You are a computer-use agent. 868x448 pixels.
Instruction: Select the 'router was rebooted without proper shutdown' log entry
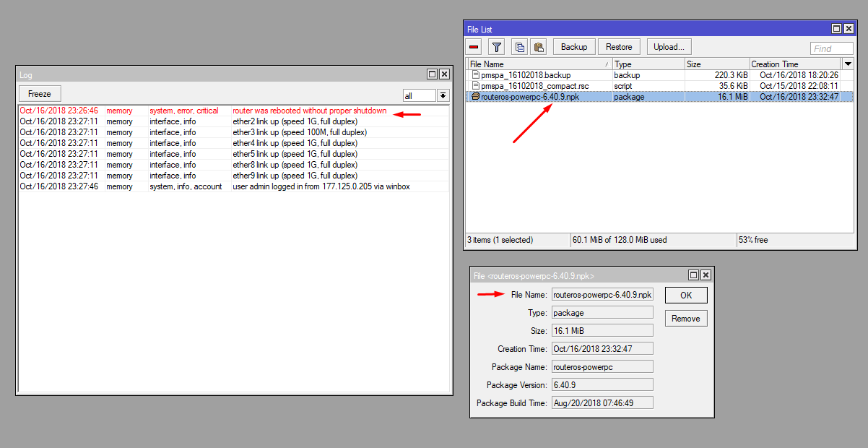coord(233,111)
